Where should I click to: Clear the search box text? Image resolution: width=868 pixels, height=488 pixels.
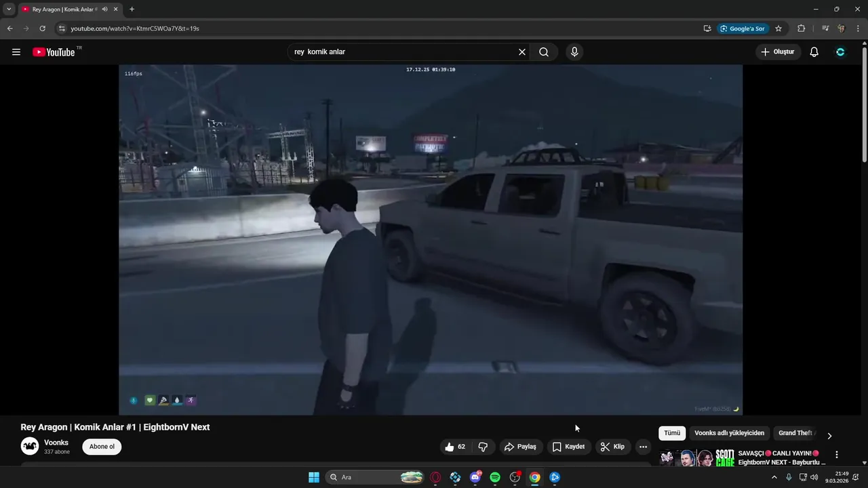522,52
